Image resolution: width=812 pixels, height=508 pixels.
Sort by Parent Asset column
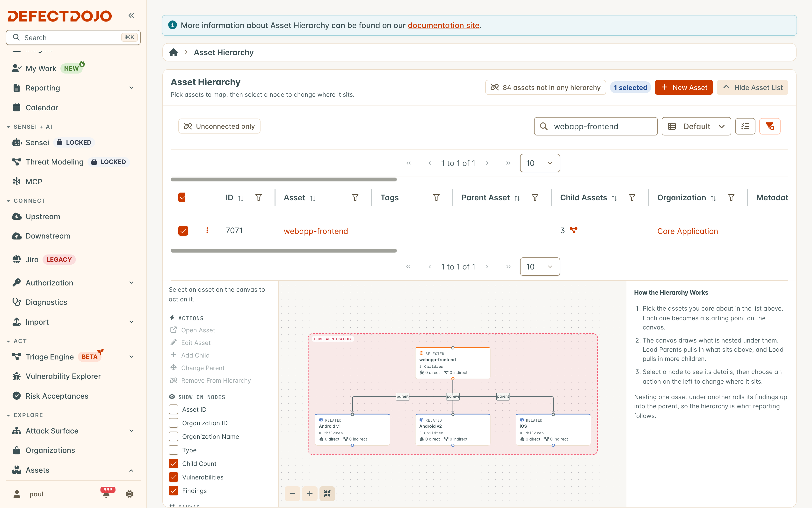(517, 198)
